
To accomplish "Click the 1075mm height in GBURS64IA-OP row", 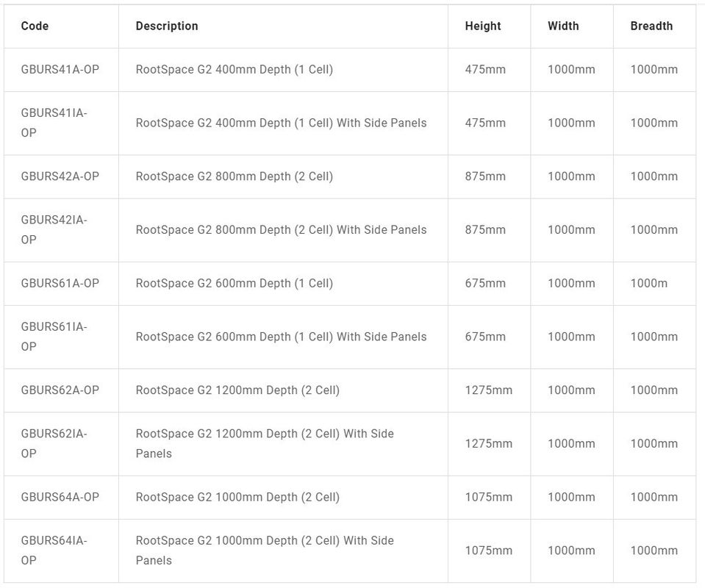I will (488, 551).
